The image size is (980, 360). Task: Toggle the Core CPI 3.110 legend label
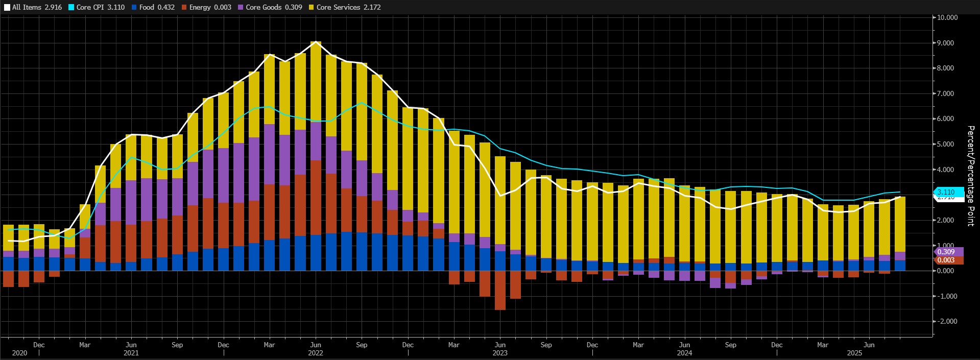tap(101, 8)
